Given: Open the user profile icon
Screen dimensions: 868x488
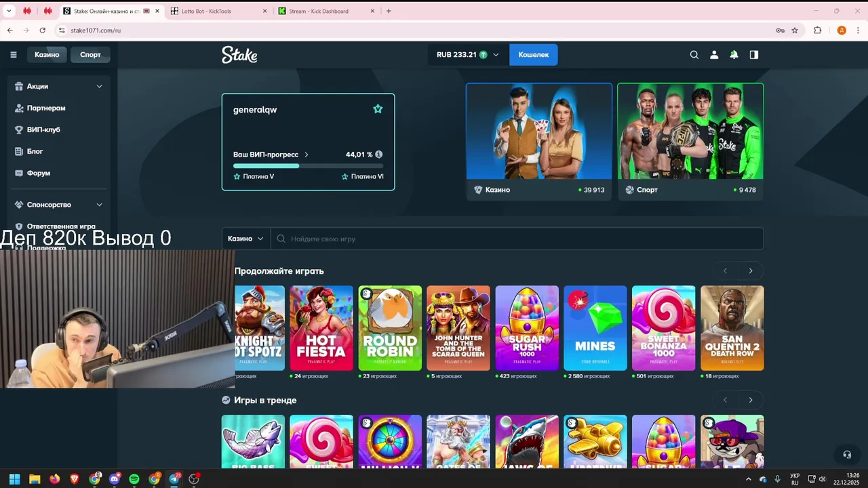Looking at the screenshot, I should pos(714,55).
